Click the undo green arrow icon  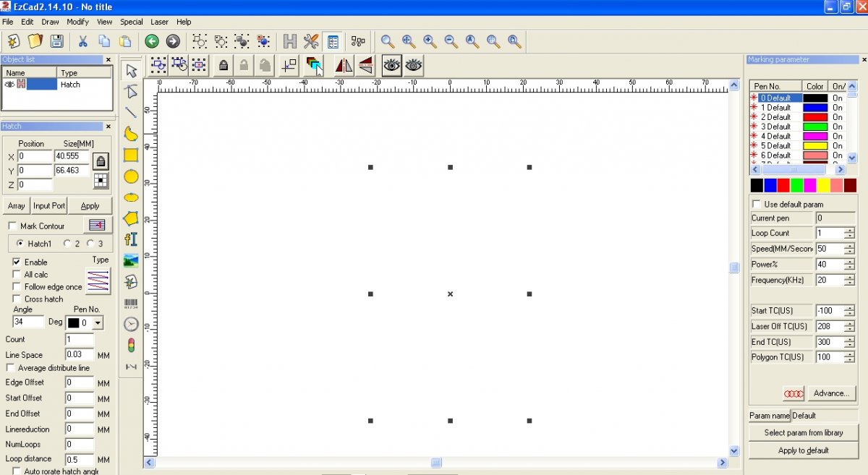click(x=151, y=41)
